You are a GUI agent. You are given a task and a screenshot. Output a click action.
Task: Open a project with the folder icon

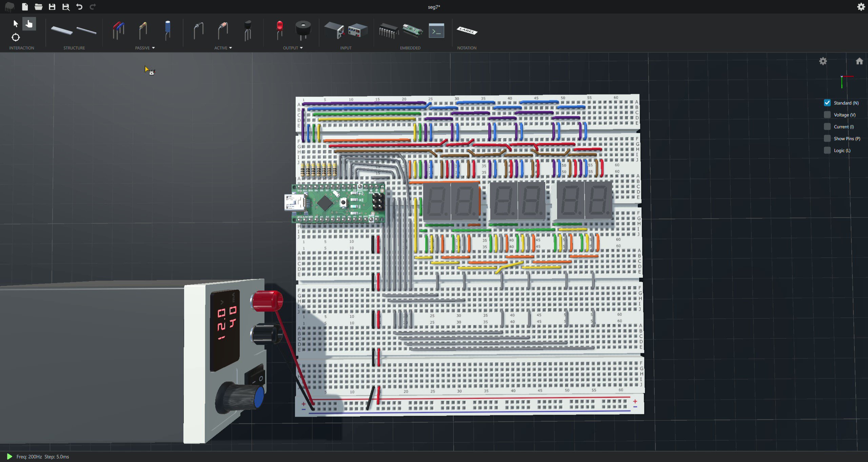click(38, 7)
